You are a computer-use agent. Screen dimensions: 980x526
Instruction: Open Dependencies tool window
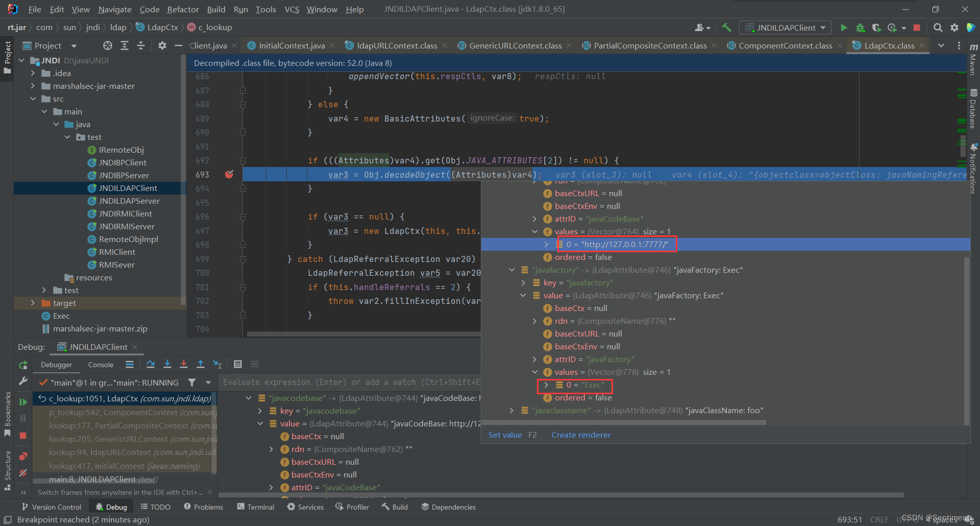[448, 507]
